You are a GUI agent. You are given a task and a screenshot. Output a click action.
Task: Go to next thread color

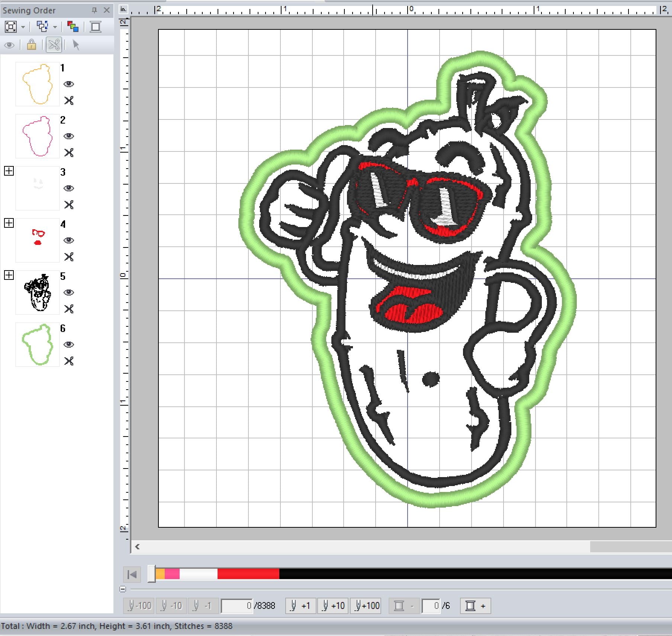[476, 606]
